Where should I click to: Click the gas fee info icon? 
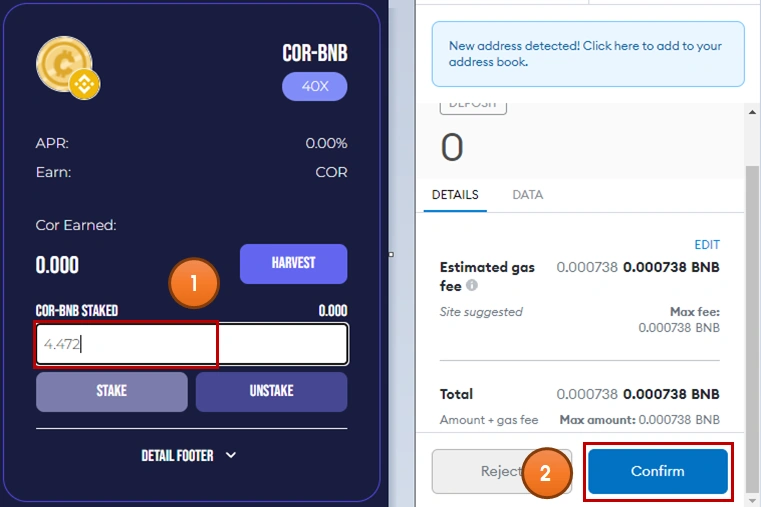[472, 285]
